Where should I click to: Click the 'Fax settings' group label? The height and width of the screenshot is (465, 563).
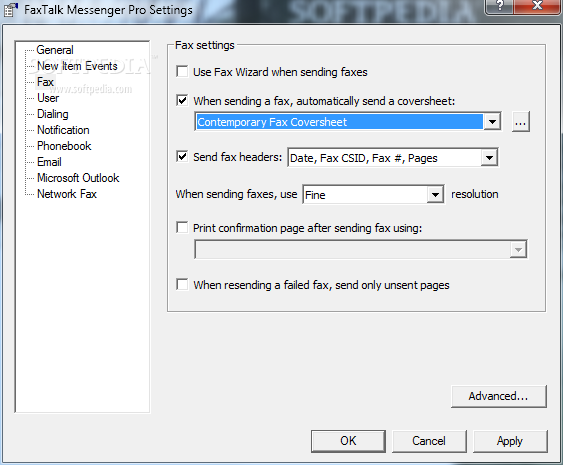click(x=205, y=45)
